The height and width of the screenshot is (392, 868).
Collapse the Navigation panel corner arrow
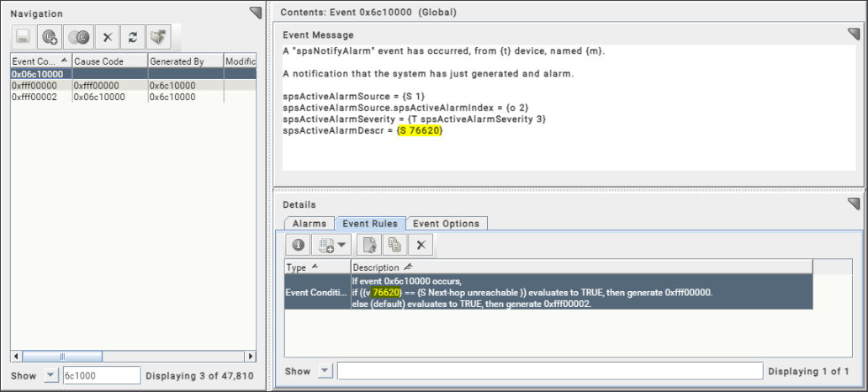coord(256,13)
